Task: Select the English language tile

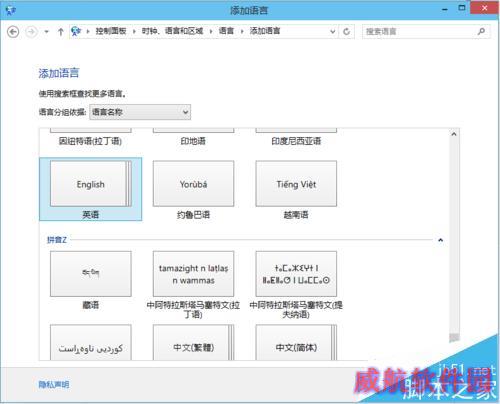Action: (91, 189)
